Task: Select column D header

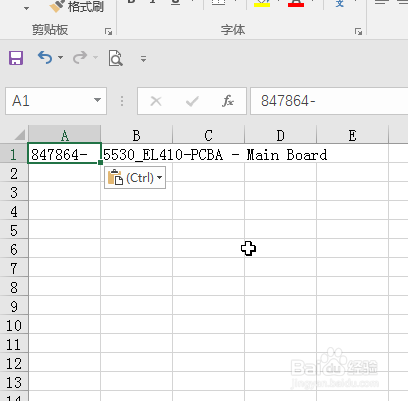Action: tap(280, 135)
